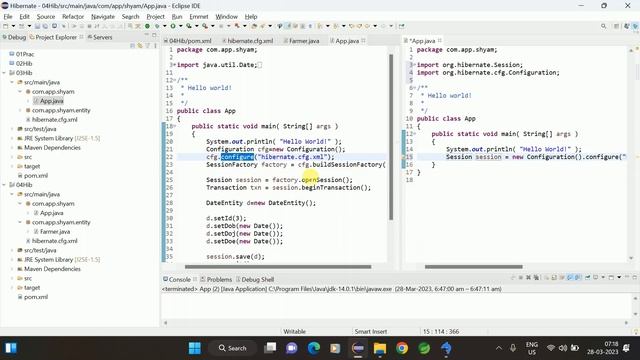Click left editor horizontal scrollbar
Image resolution: width=640 pixels, height=360 pixels.
[278, 267]
